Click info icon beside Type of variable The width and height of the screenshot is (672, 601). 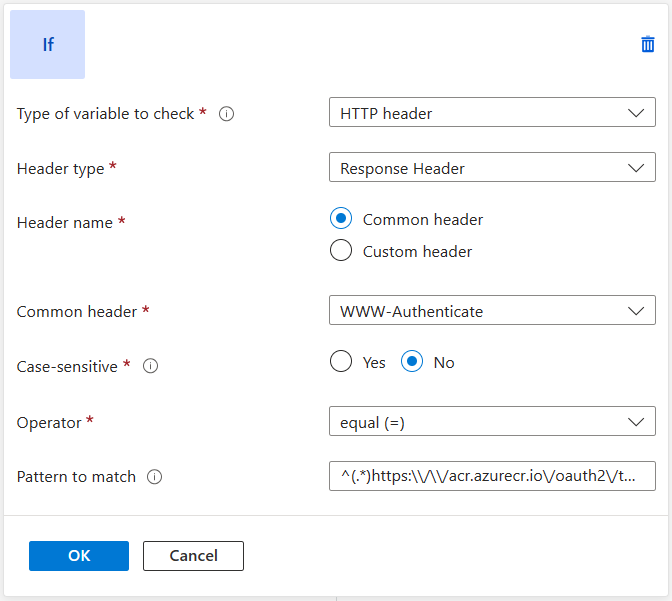pyautogui.click(x=227, y=114)
